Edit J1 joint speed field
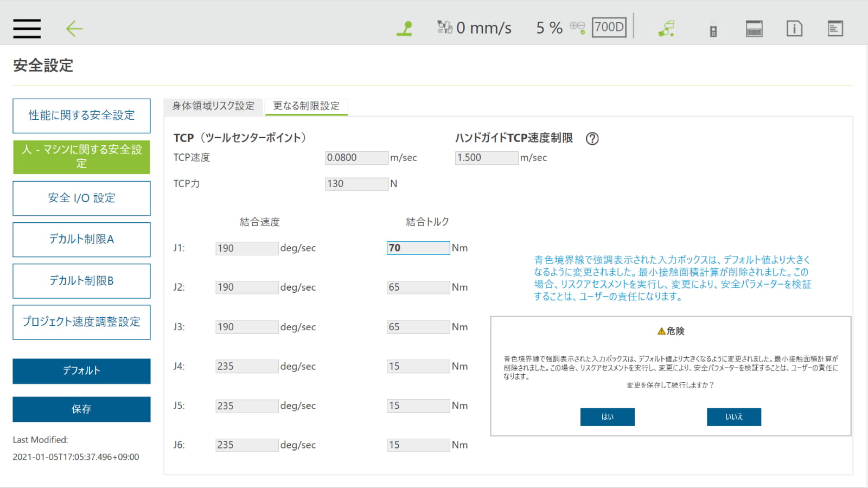The height and width of the screenshot is (488, 868). tap(247, 248)
